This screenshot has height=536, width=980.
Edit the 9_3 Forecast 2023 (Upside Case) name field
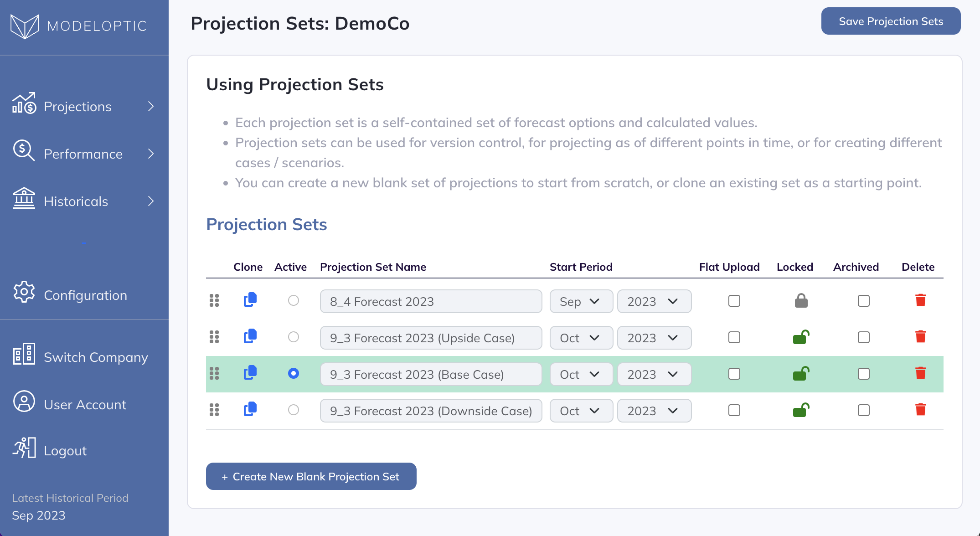(431, 338)
